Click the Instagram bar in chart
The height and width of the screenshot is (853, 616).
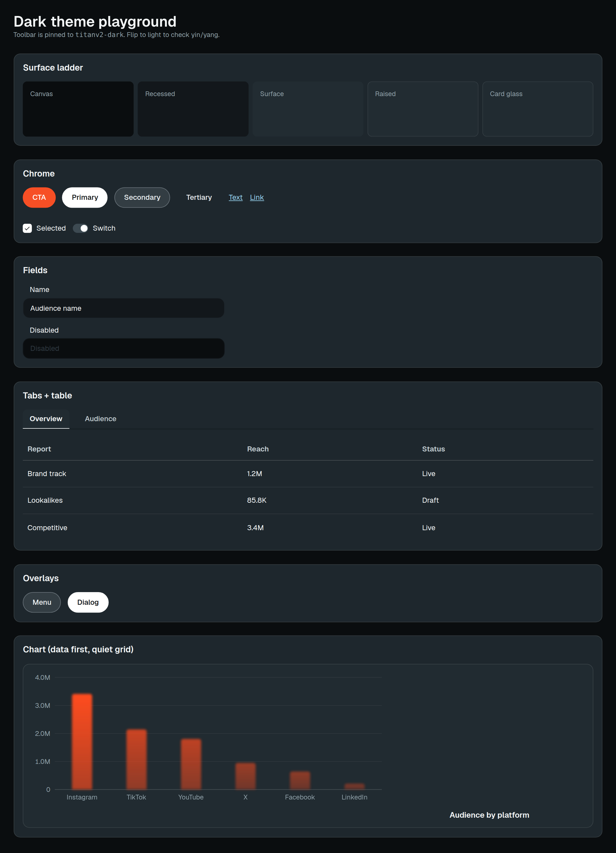(x=82, y=742)
